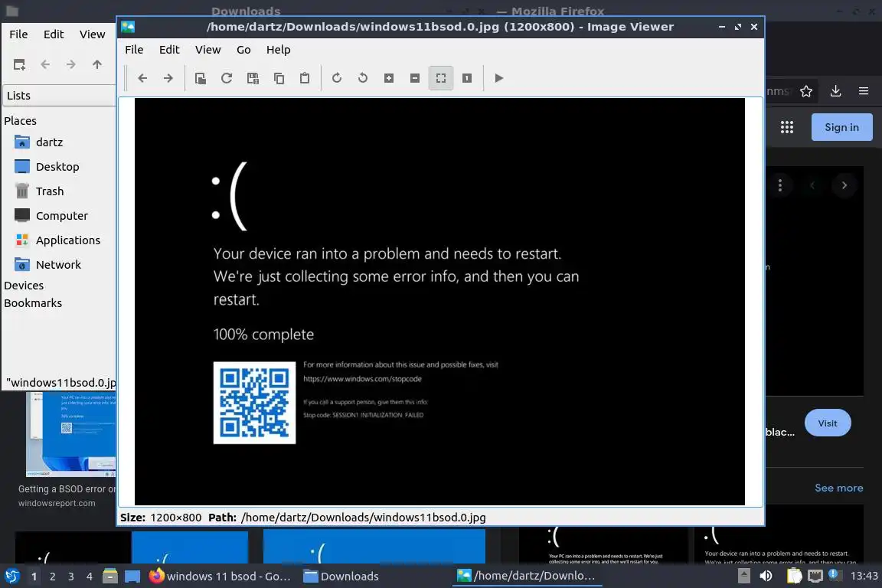Screen dimensions: 882x588
Task: Switch to workspace 3
Action: [71, 577]
